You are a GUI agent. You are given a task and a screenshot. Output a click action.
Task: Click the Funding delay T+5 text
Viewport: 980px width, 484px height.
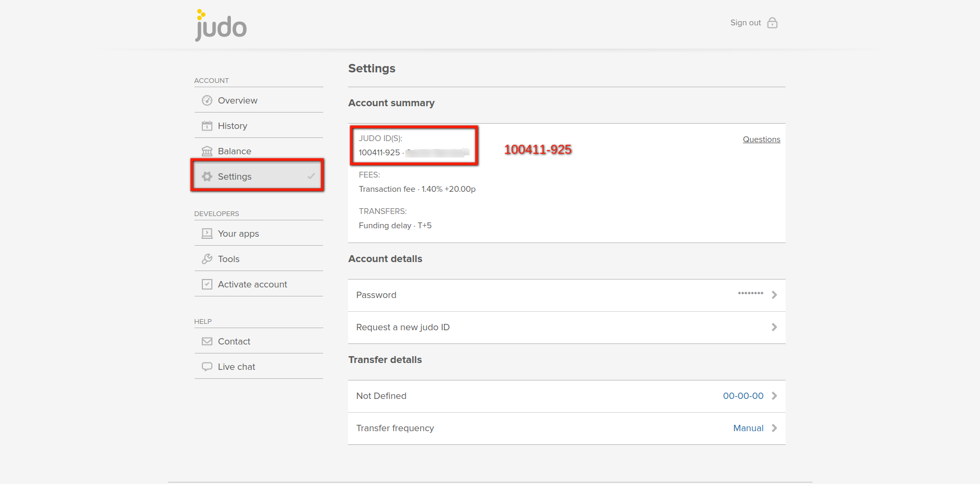(x=395, y=225)
